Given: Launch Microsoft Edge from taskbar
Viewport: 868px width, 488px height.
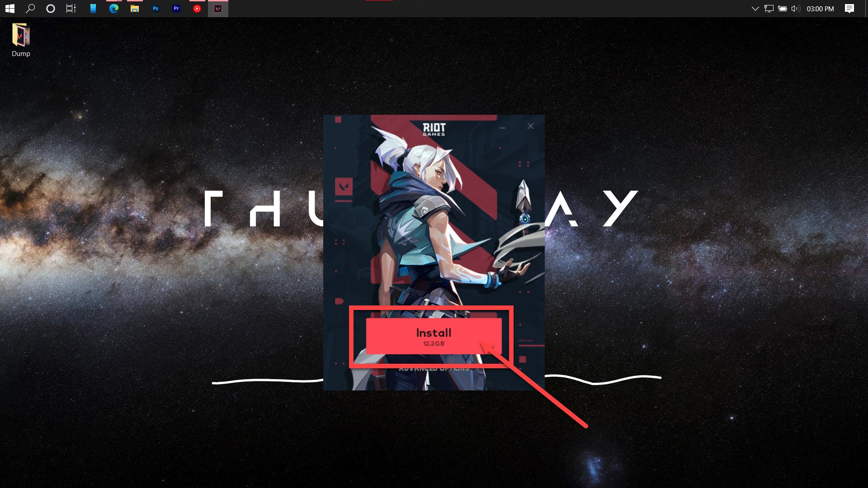Looking at the screenshot, I should point(114,8).
